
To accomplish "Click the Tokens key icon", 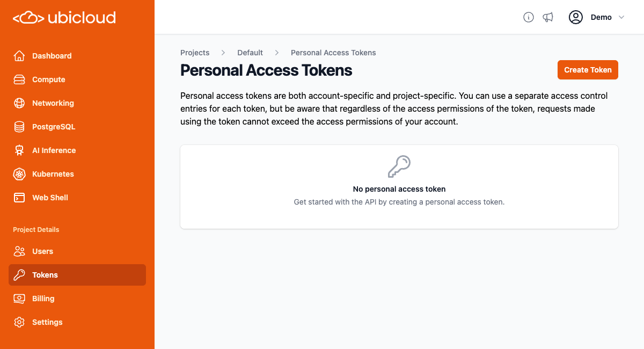I will [x=19, y=275].
